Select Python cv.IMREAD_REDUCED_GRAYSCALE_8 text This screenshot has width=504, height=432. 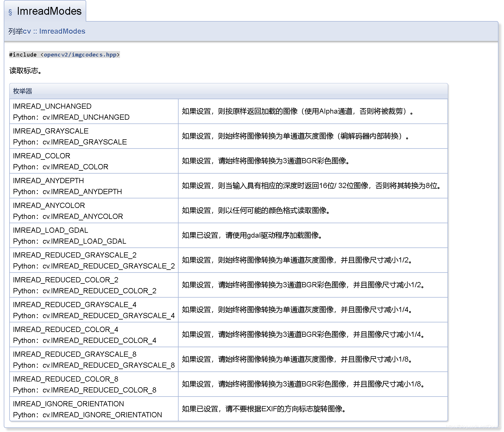coord(94,365)
